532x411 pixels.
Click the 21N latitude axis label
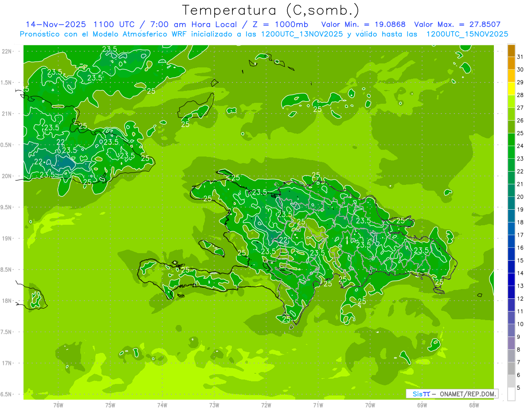click(7, 114)
